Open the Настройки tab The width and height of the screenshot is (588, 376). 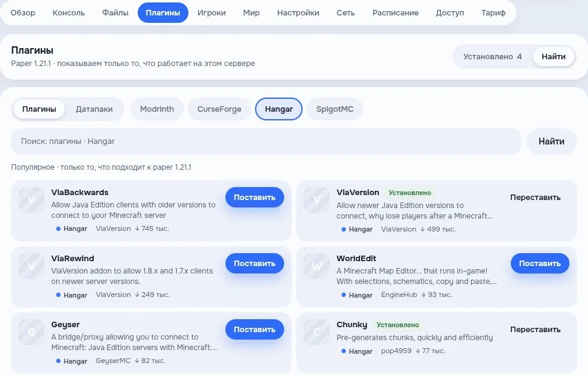pos(298,13)
